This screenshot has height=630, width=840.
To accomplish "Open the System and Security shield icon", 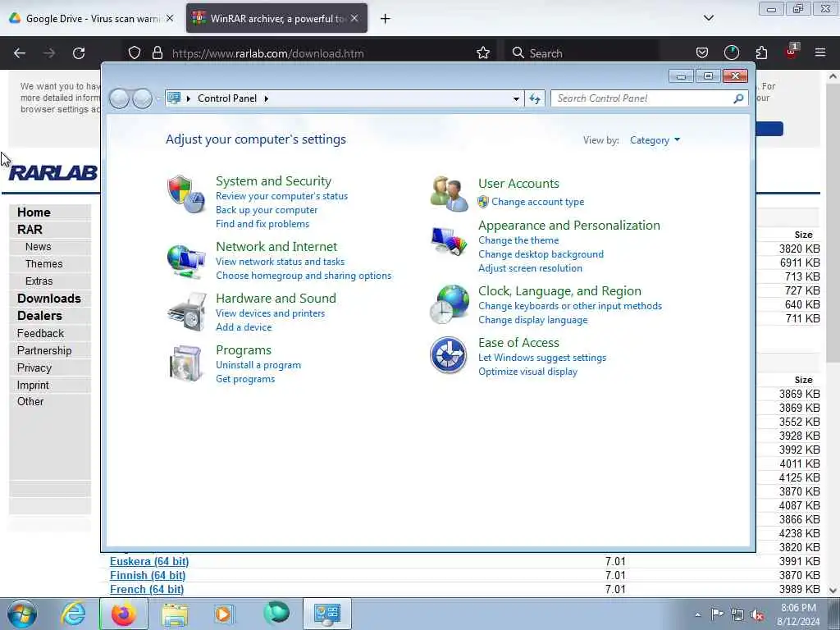I will [185, 194].
